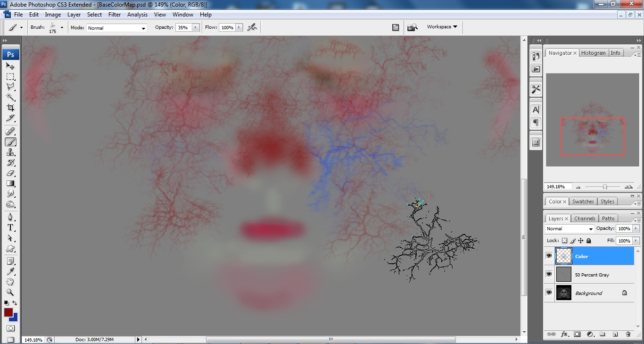Switch to the Histogram tab
Viewport: 644px width, 344px height.
tap(593, 53)
